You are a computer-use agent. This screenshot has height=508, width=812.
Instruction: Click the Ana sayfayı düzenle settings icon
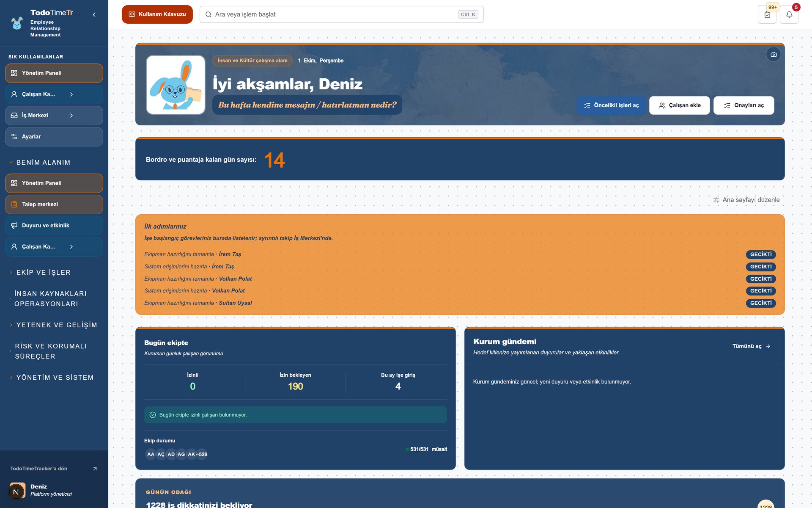pyautogui.click(x=716, y=200)
